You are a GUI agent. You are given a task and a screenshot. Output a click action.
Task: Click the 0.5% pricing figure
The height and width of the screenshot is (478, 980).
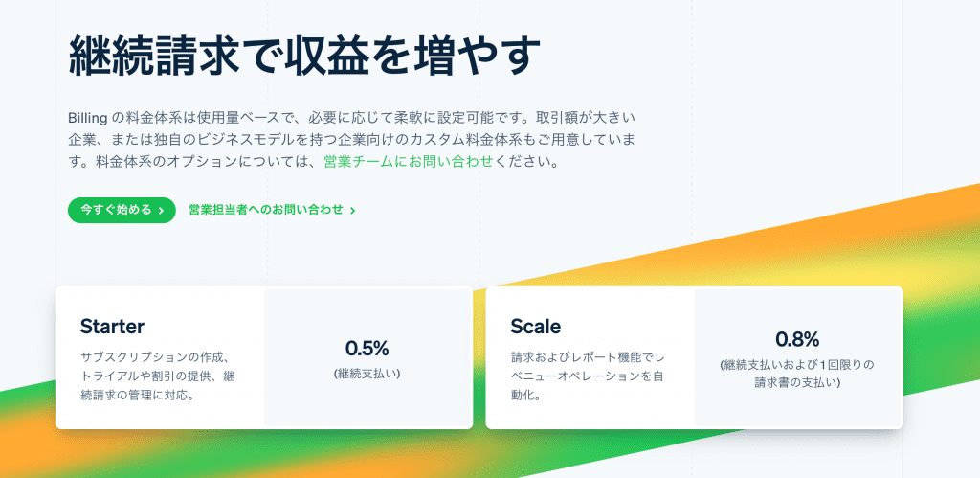(367, 348)
